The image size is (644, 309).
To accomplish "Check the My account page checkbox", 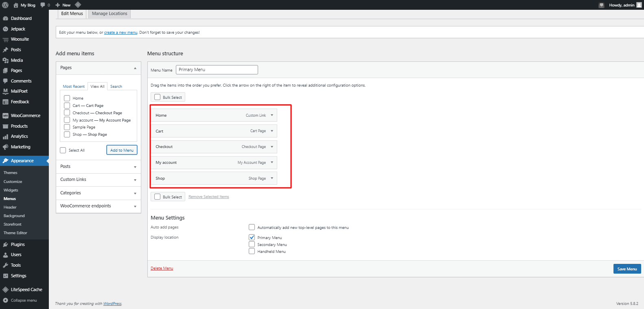I will coord(67,120).
